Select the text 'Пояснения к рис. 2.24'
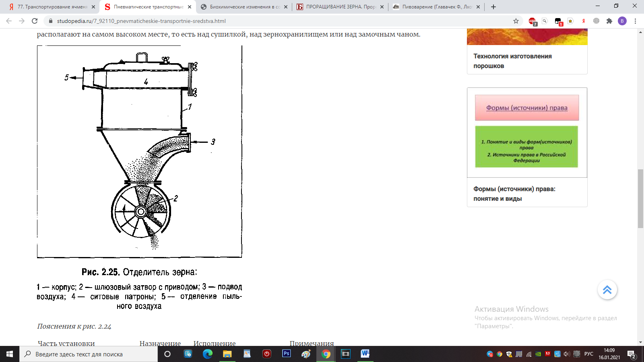The width and height of the screenshot is (644, 362). click(74, 326)
